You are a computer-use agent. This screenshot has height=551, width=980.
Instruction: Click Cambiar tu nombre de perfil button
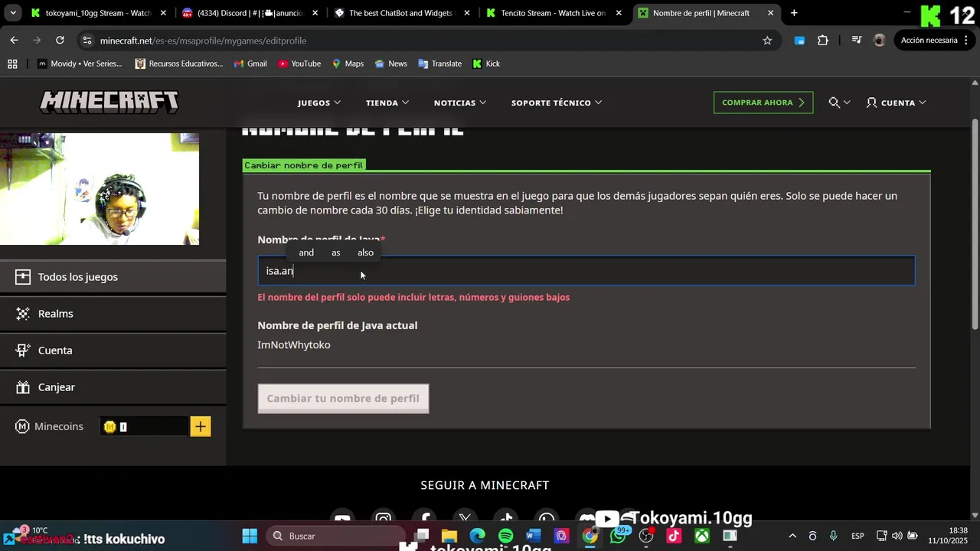pos(343,398)
